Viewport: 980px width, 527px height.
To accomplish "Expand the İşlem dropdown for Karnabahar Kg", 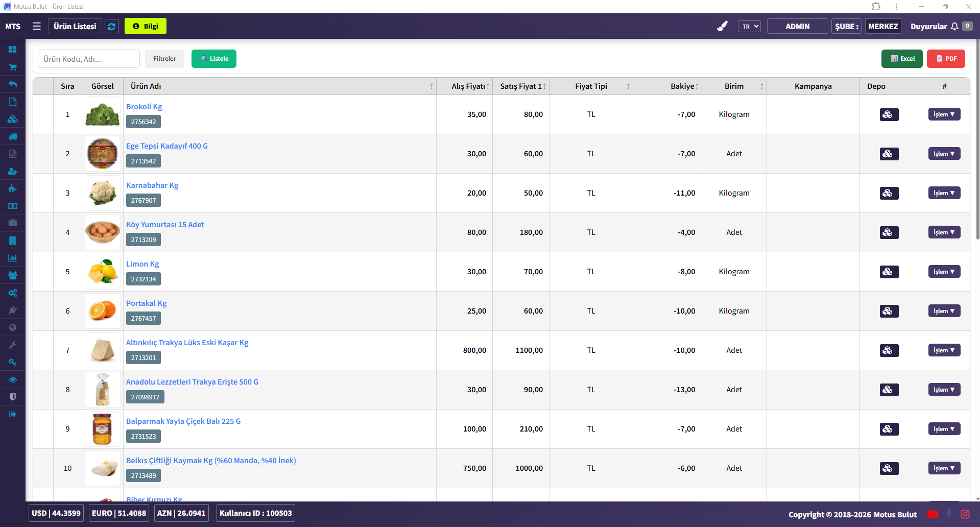I will tap(944, 193).
